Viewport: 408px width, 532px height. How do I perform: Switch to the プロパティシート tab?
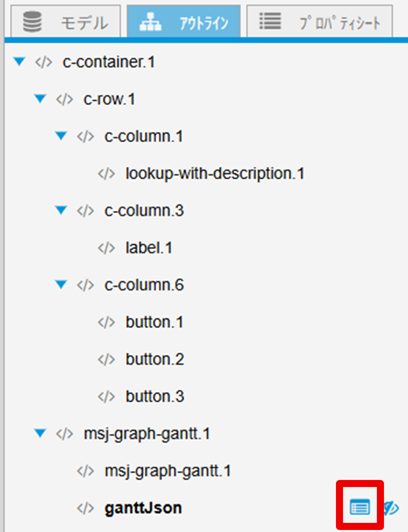pos(319,22)
